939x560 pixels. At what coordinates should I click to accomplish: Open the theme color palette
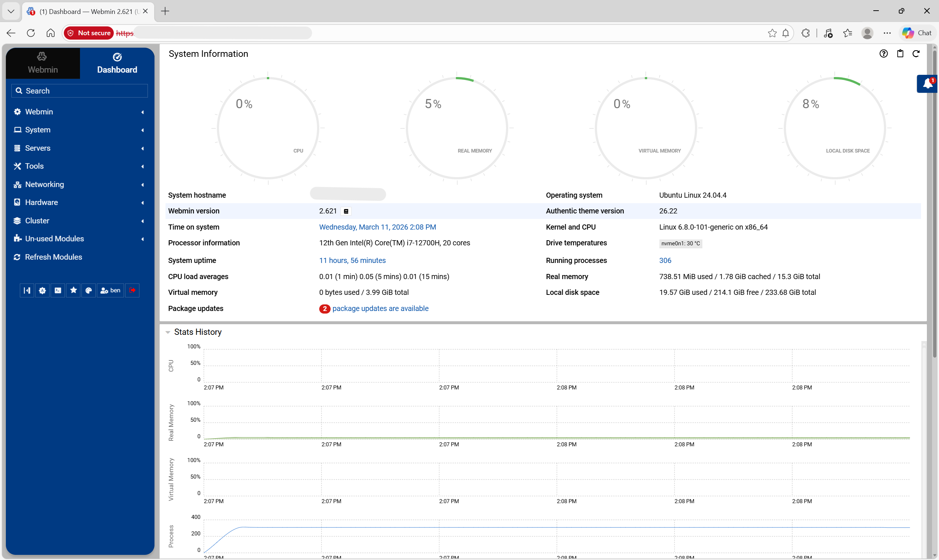[x=88, y=290]
